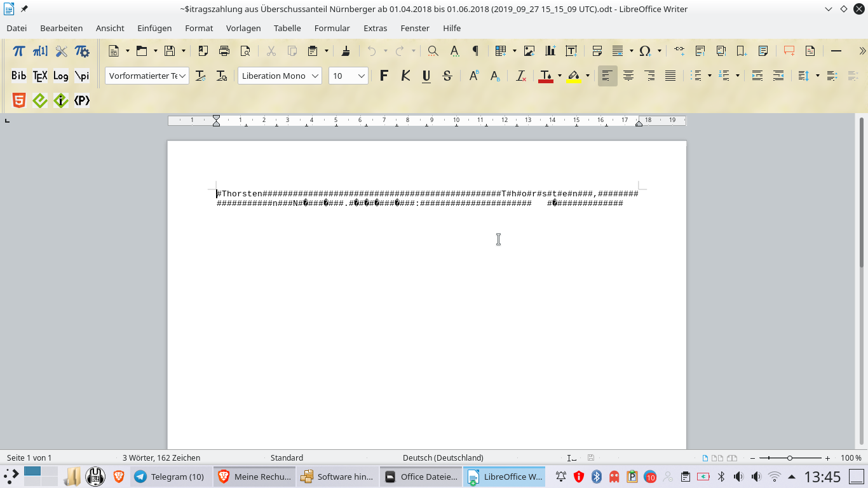Expand the line spacing dropdown arrow

817,76
